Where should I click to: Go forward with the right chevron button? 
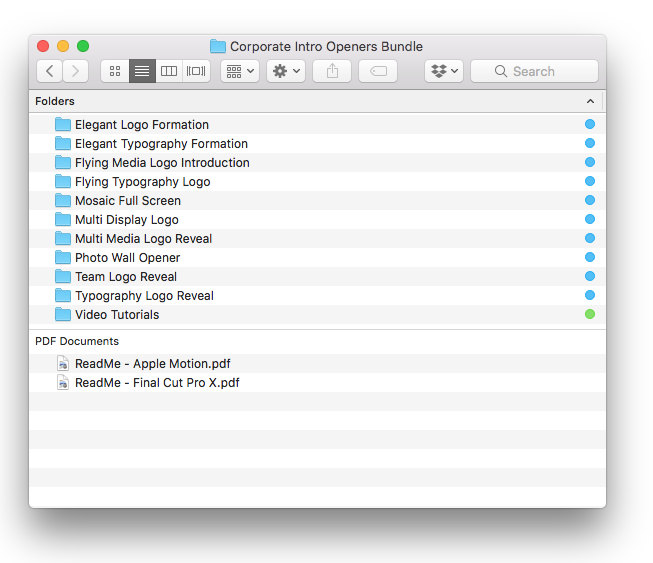click(75, 71)
